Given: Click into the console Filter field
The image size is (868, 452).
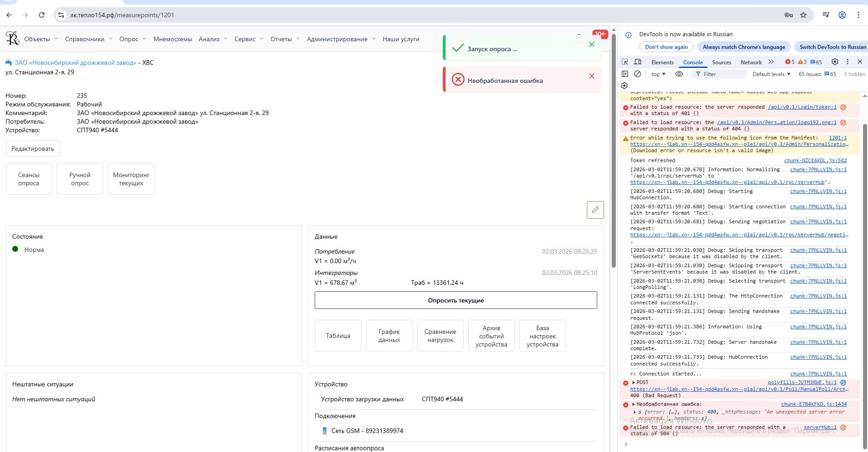Looking at the screenshot, I should pos(723,74).
